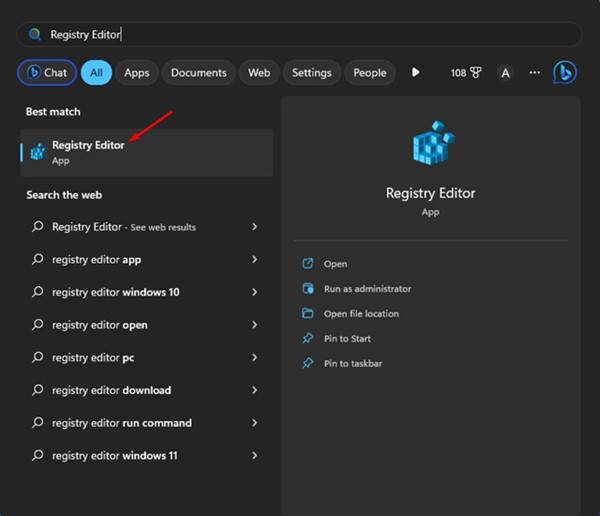Pin to taskbar from the preview pane
Image resolution: width=600 pixels, height=516 pixels.
352,363
